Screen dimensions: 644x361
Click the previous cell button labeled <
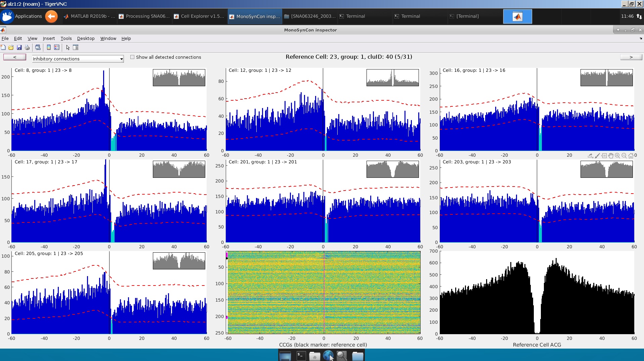(x=14, y=57)
